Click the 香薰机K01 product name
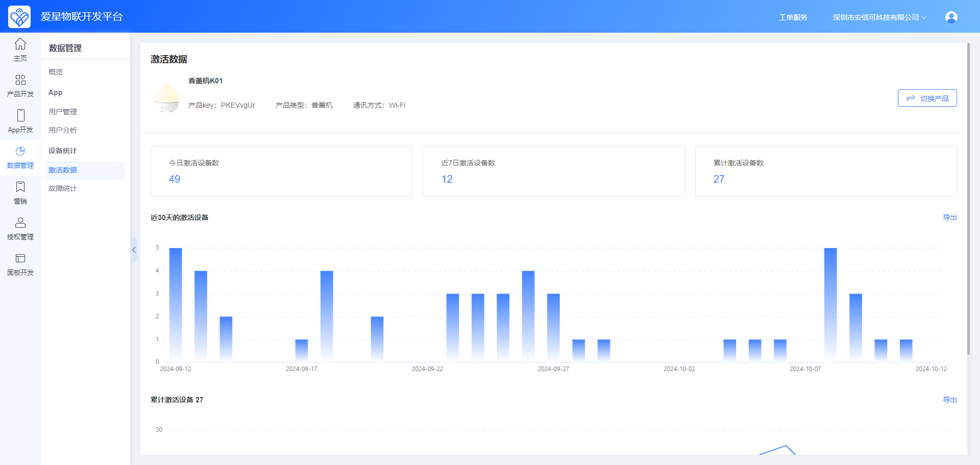 tap(205, 81)
